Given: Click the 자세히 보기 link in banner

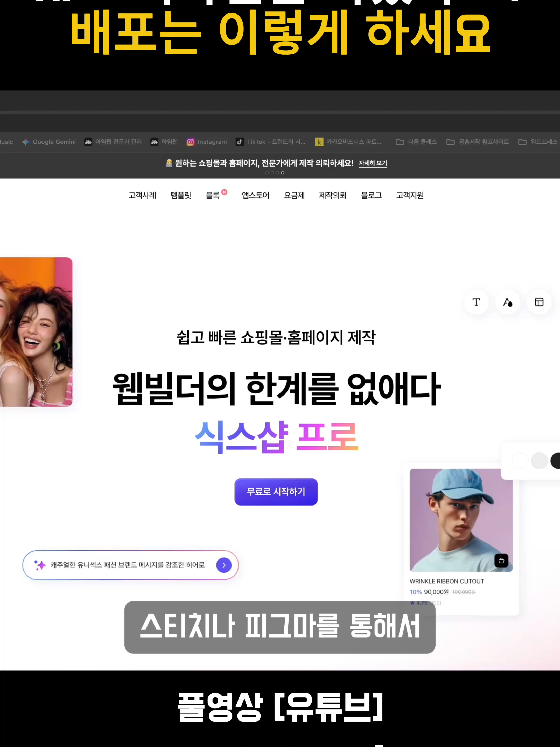Looking at the screenshot, I should (373, 163).
